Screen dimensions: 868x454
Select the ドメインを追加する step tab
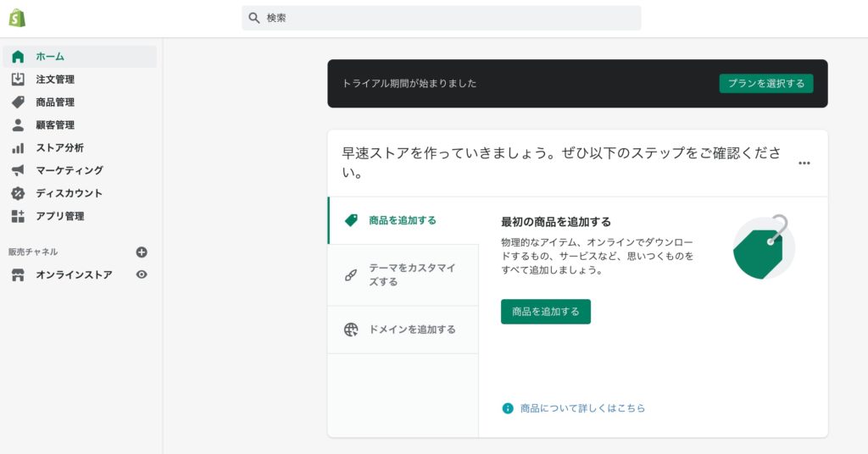[403, 329]
